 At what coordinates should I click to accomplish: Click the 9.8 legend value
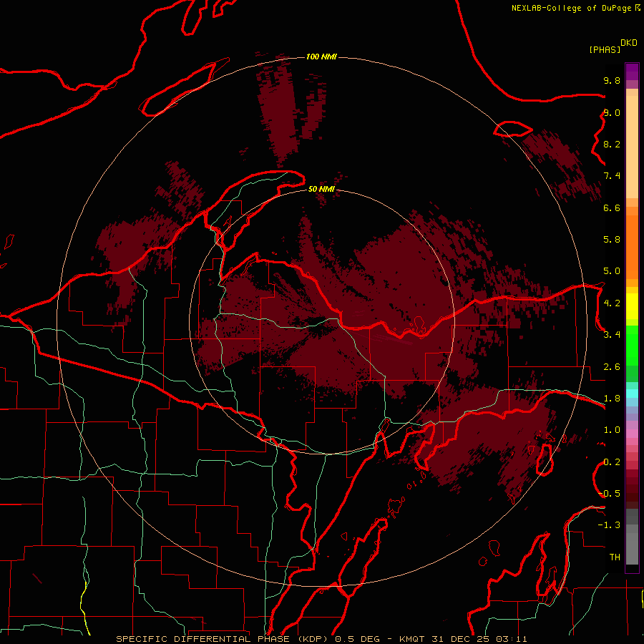tap(612, 80)
